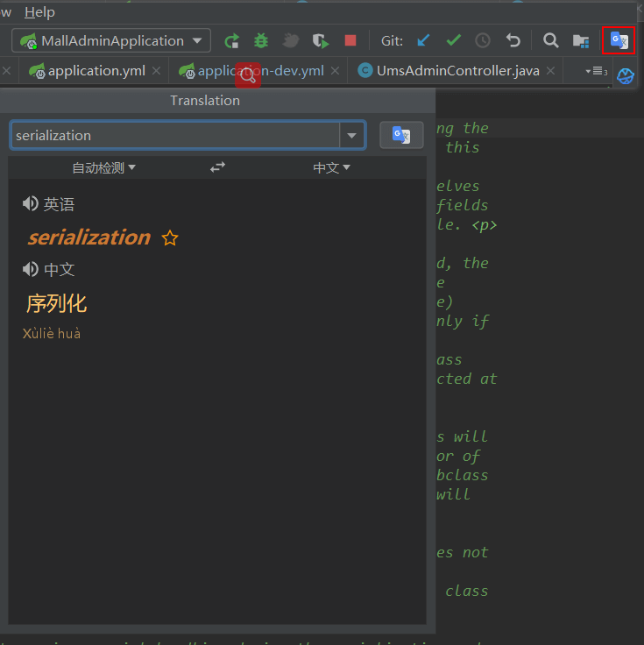This screenshot has width=644, height=645.
Task: Start debugging with the bug icon
Action: click(261, 40)
